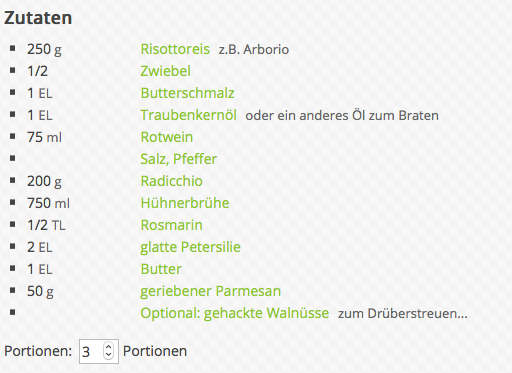Click the Zutaten heading
512x373 pixels.
click(x=38, y=18)
